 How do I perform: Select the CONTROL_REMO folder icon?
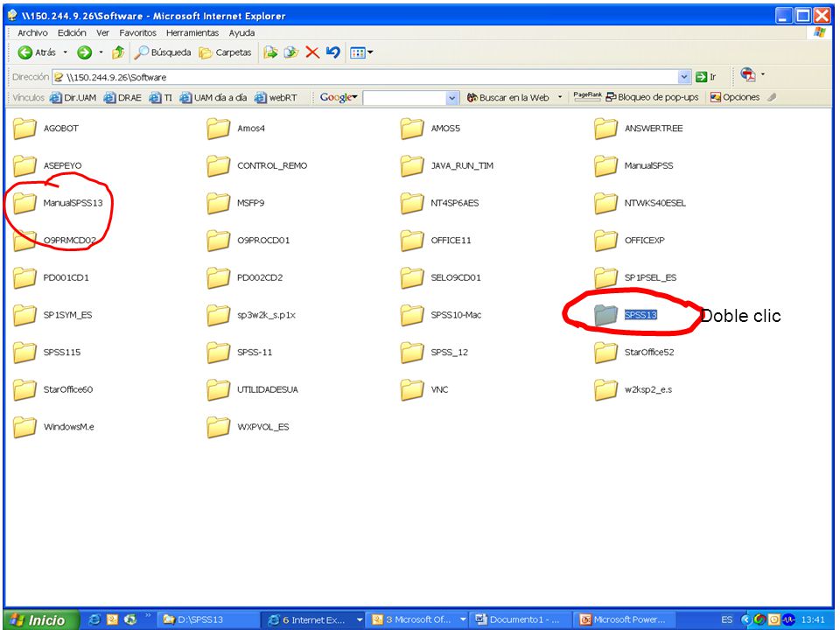click(219, 166)
